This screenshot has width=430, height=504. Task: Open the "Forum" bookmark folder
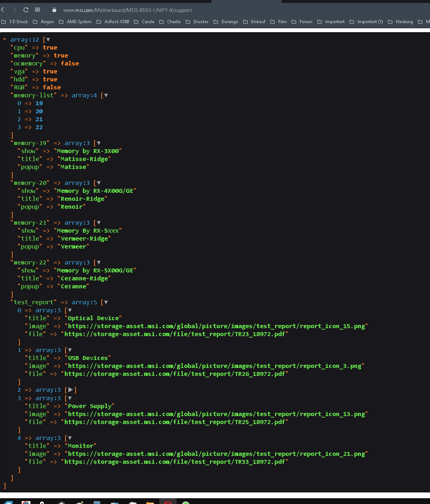coord(302,22)
